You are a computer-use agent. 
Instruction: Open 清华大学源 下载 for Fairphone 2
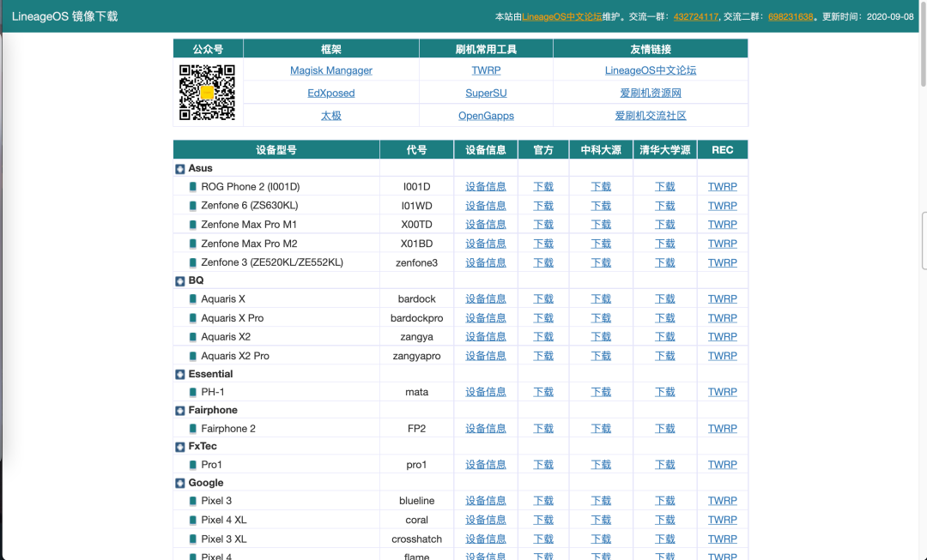click(664, 428)
